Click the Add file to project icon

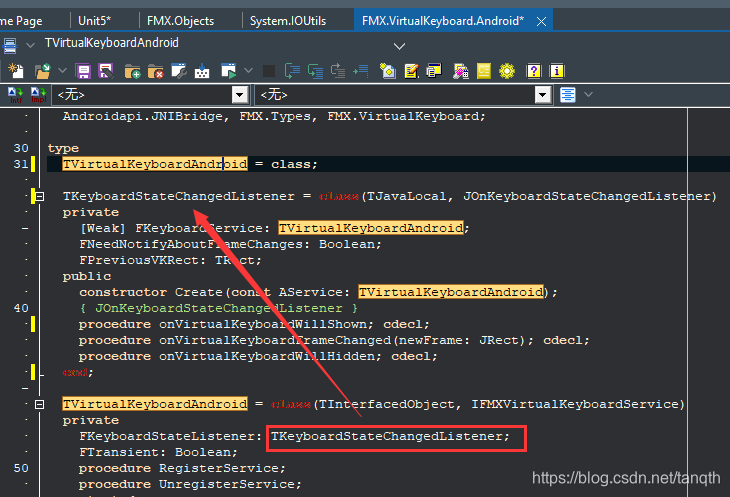pos(133,71)
